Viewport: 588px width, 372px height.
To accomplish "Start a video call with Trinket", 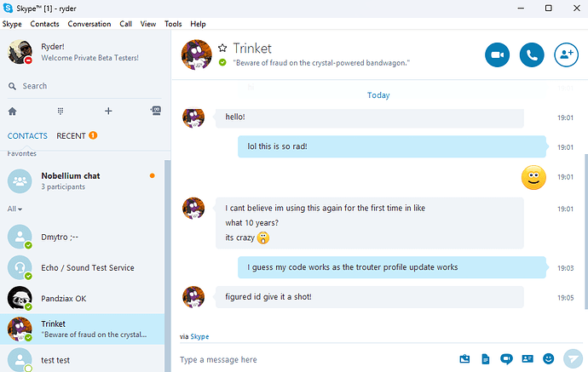I will click(497, 55).
